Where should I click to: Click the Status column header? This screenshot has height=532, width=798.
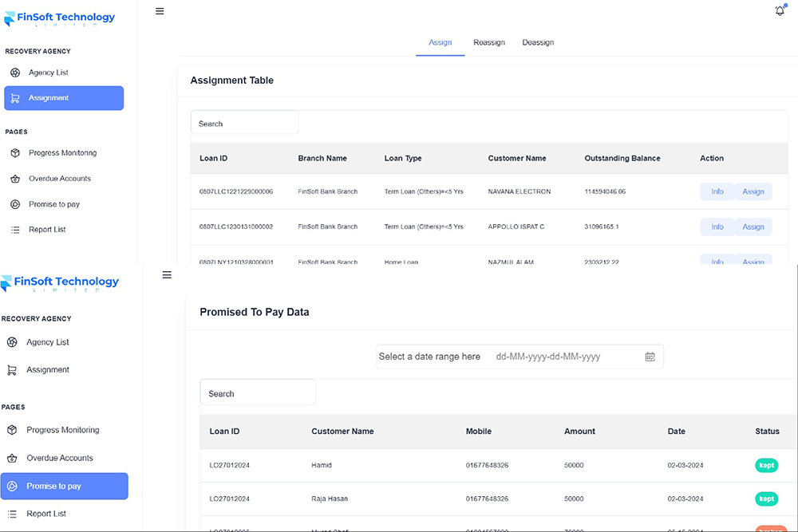tap(768, 432)
